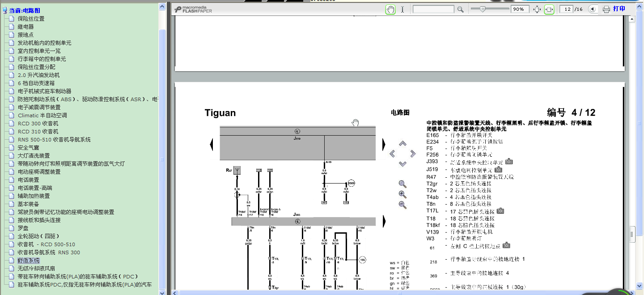
Task: Select the text selection cursor tool
Action: (x=402, y=9)
